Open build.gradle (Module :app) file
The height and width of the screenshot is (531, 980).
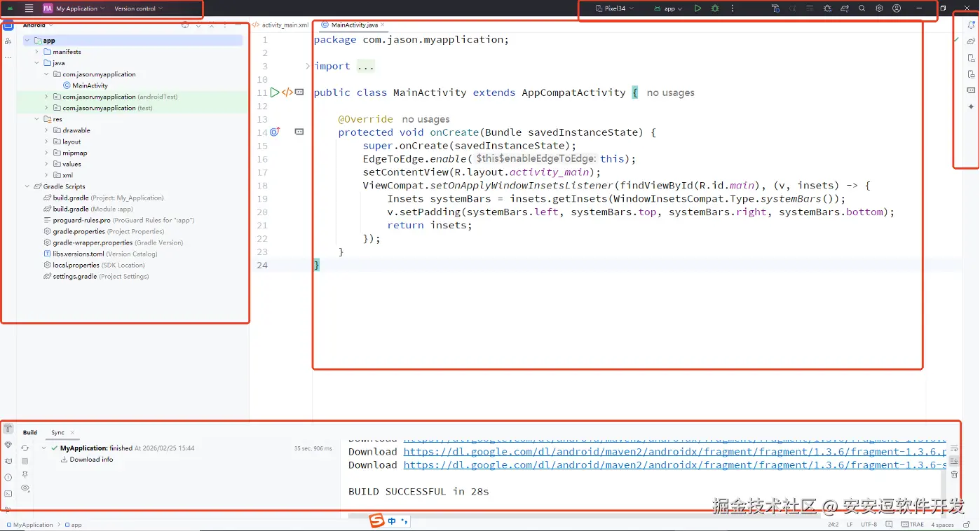coord(88,209)
